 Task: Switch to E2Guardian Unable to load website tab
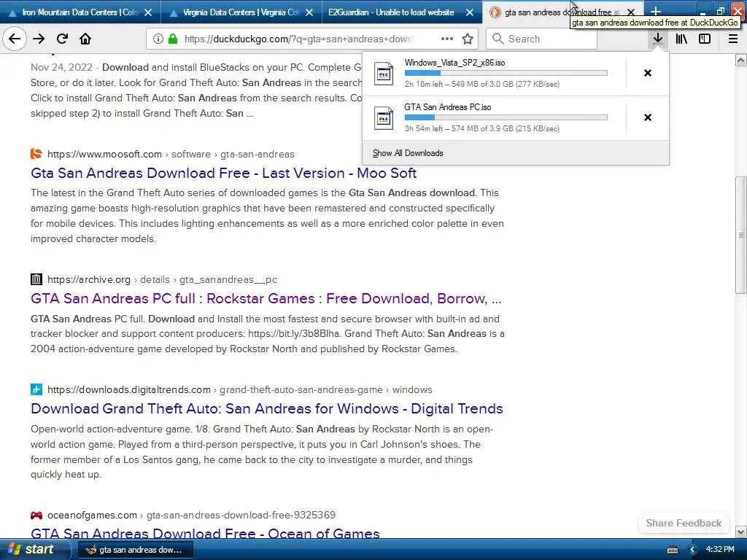tap(391, 12)
